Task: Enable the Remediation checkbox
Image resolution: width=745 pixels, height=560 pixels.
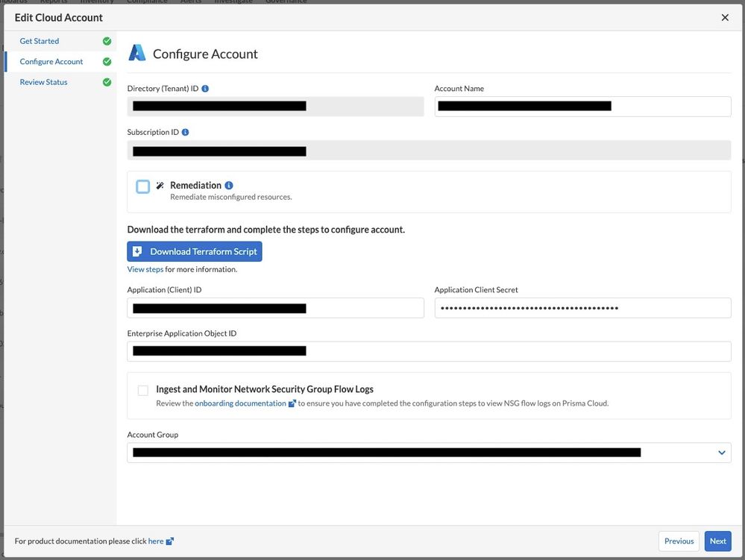Action: click(143, 186)
